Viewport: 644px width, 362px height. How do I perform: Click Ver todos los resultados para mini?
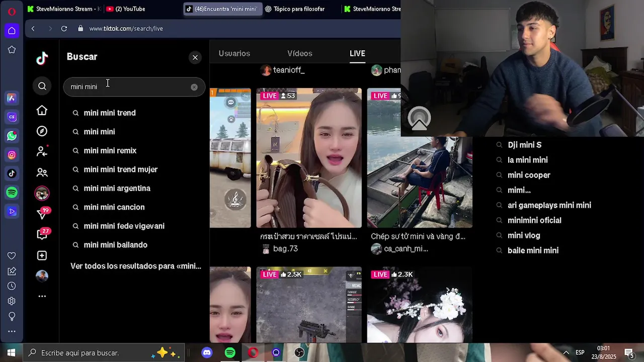136,266
